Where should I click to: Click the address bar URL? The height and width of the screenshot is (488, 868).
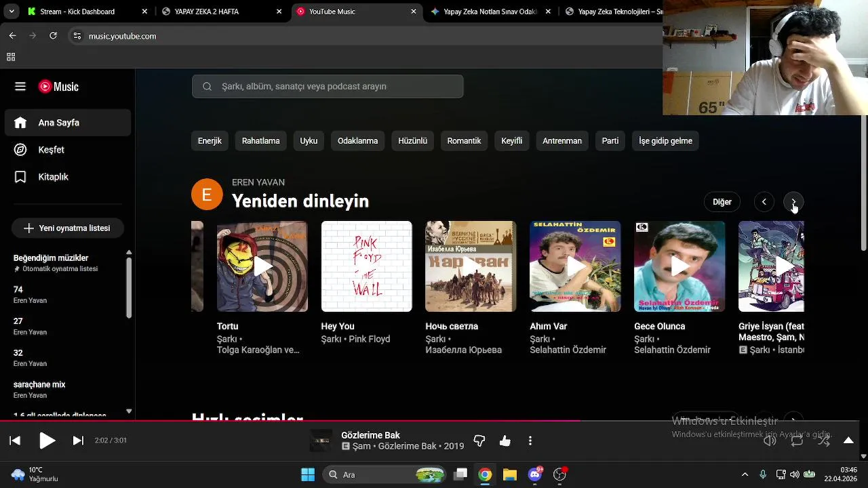[122, 36]
